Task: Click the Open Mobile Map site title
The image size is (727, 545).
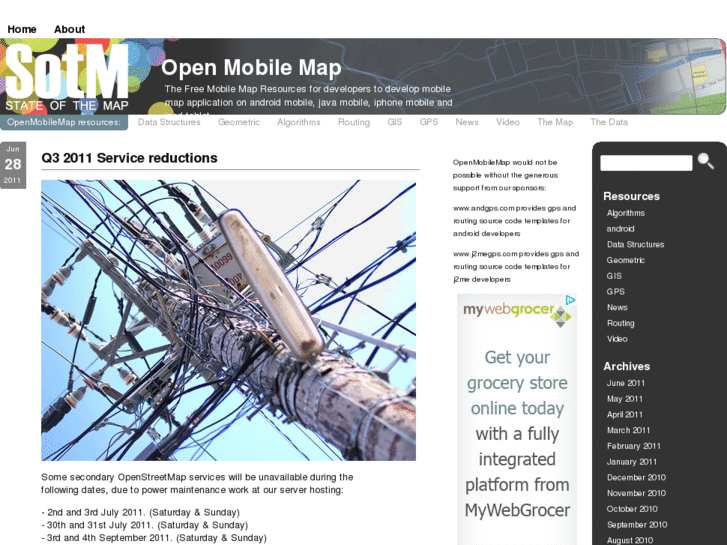Action: tap(251, 67)
